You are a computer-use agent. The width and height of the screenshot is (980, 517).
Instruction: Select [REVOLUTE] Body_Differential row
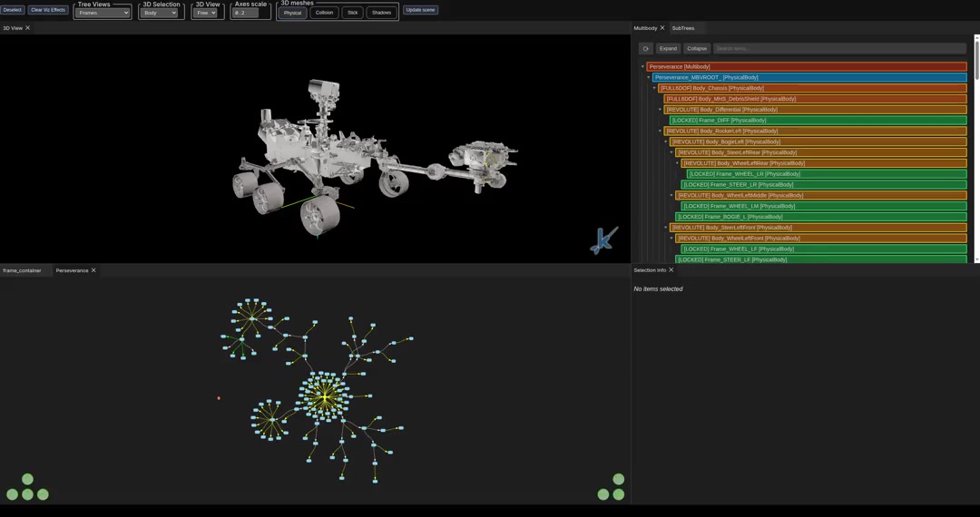coord(815,110)
